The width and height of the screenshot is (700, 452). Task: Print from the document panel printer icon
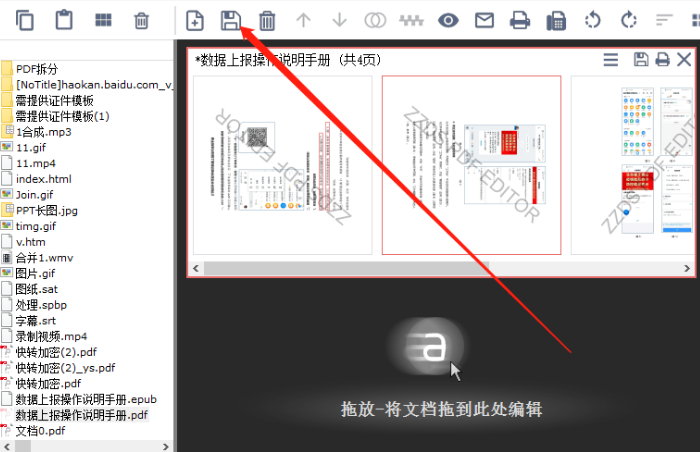tap(662, 59)
